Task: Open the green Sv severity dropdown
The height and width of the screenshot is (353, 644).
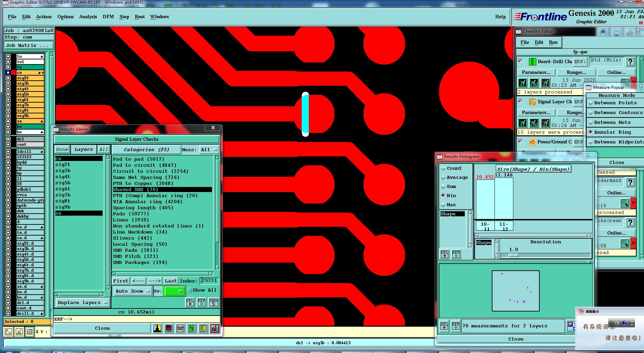Action: 175,291
